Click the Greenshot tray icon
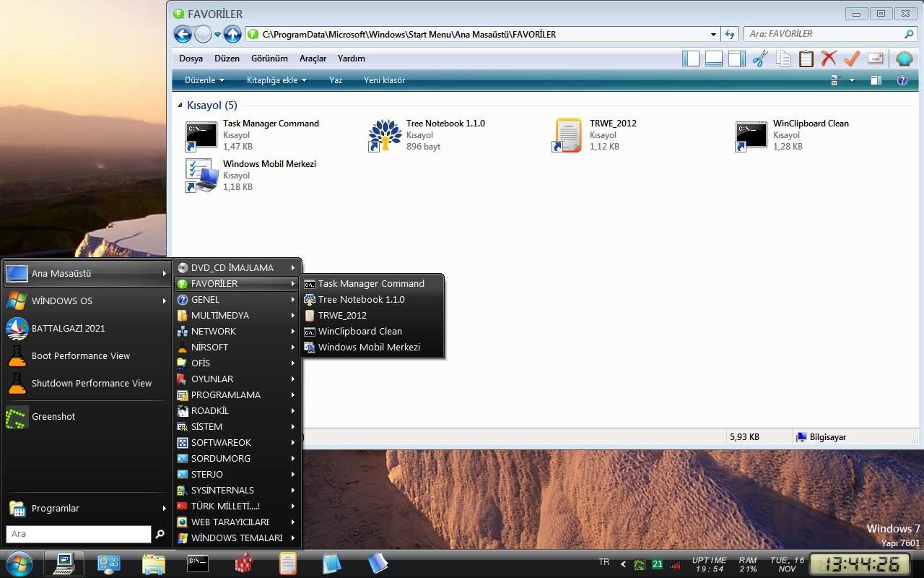Viewport: 924px width, 578px height. click(640, 564)
